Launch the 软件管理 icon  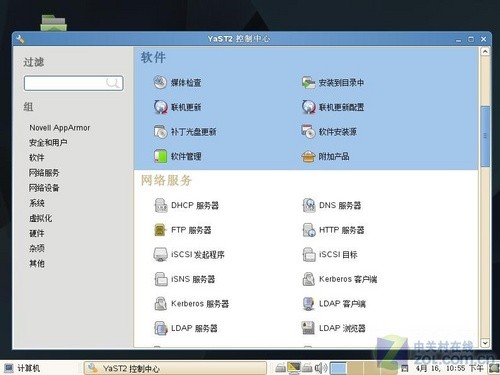[160, 156]
